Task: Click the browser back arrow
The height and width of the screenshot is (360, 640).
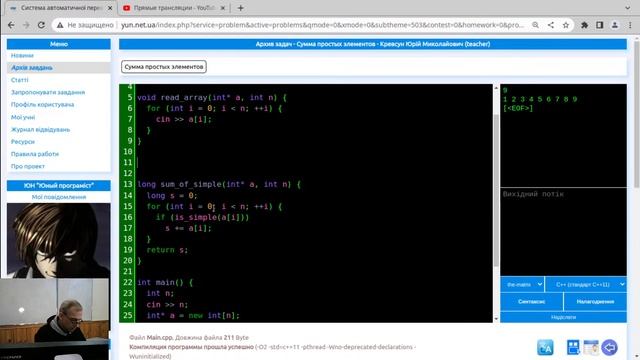Action: (x=11, y=25)
